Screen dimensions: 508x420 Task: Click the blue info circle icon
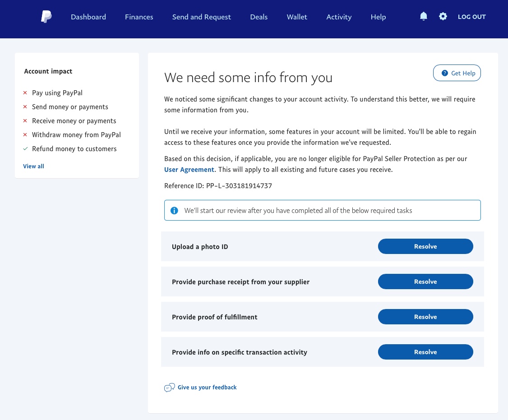174,211
